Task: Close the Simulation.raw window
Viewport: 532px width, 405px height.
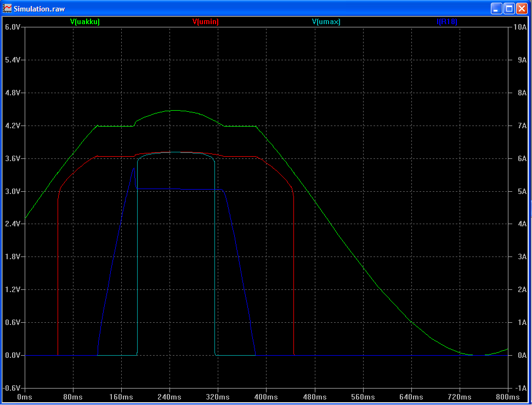Action: point(522,8)
